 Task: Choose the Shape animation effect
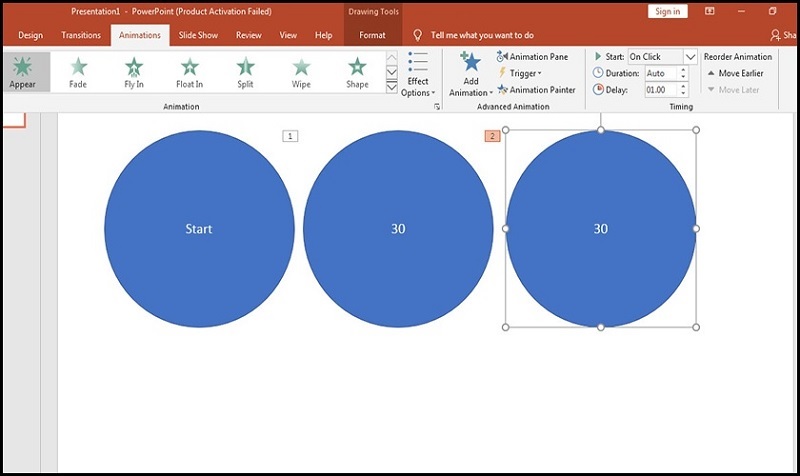tap(357, 72)
